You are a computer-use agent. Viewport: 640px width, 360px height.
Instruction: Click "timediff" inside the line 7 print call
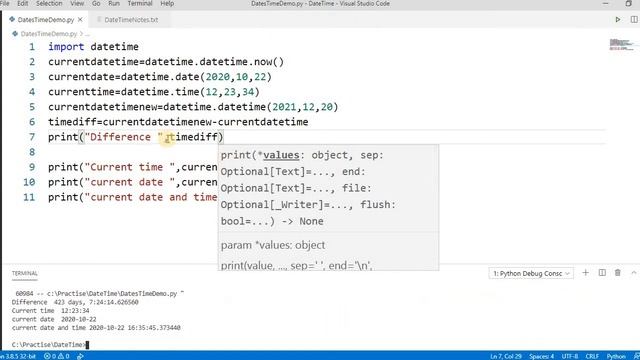(193, 137)
